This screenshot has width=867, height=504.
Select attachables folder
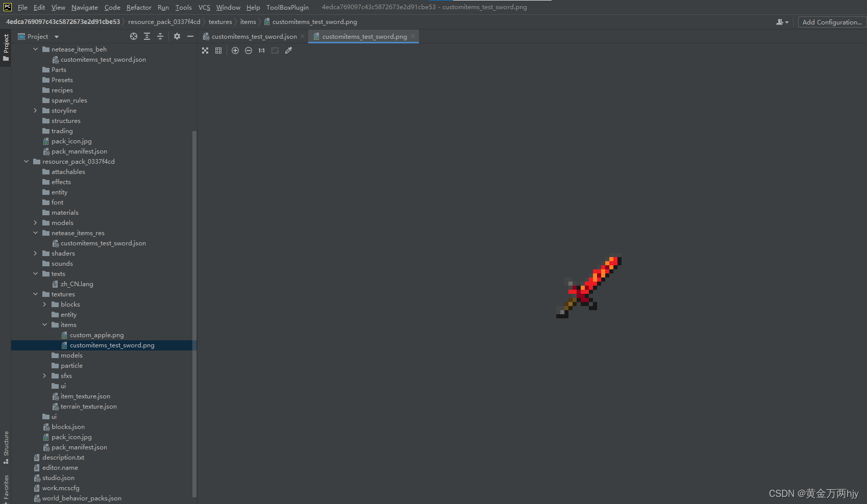pos(68,171)
